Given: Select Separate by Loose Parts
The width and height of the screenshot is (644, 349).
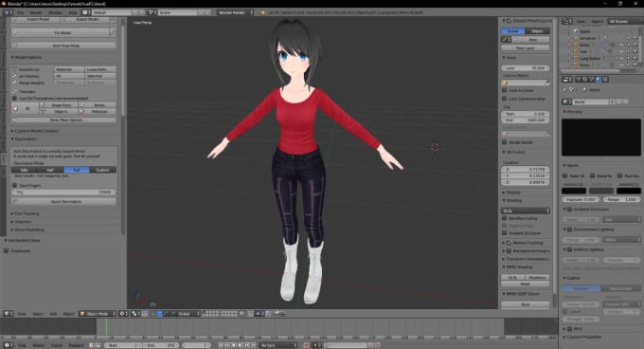Looking at the screenshot, I should click(x=100, y=69).
